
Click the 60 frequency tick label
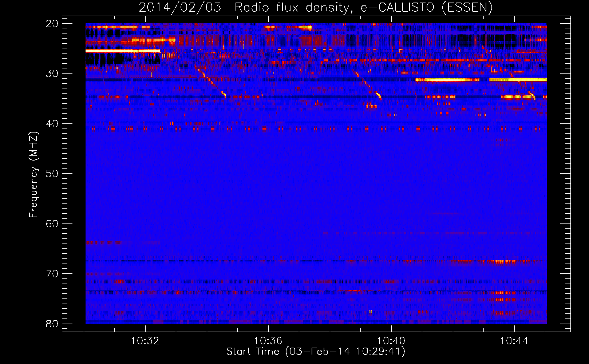click(x=52, y=224)
